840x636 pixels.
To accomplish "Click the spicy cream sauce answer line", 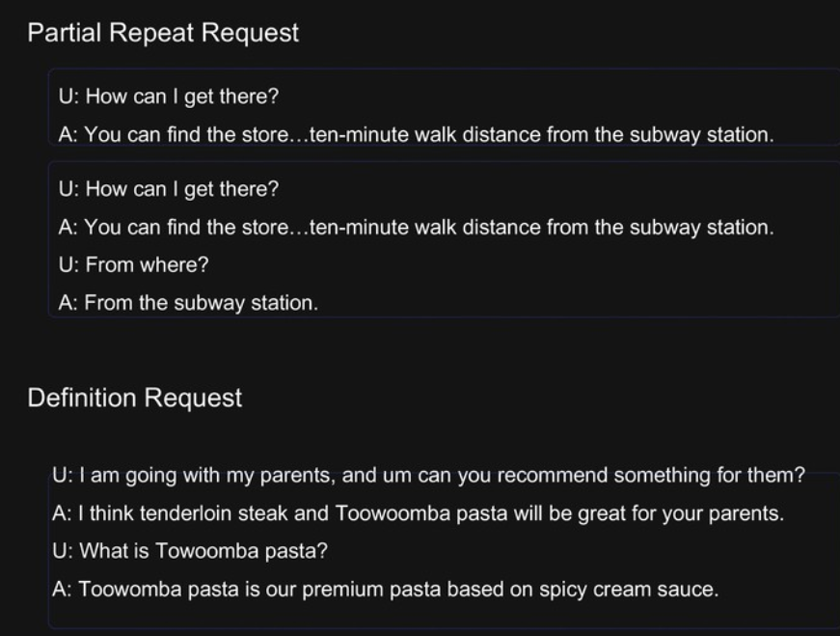I will click(x=385, y=589).
